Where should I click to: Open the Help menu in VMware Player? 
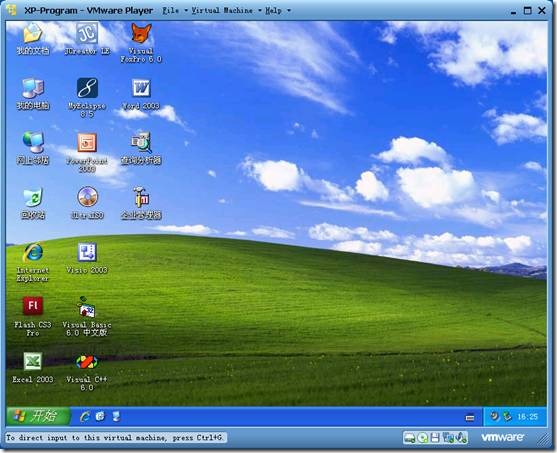point(278,11)
